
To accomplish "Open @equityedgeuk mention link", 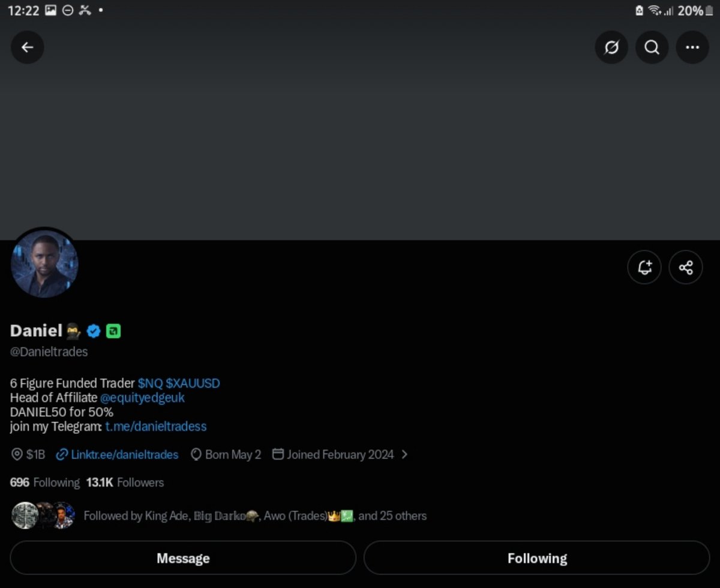I will coord(142,397).
